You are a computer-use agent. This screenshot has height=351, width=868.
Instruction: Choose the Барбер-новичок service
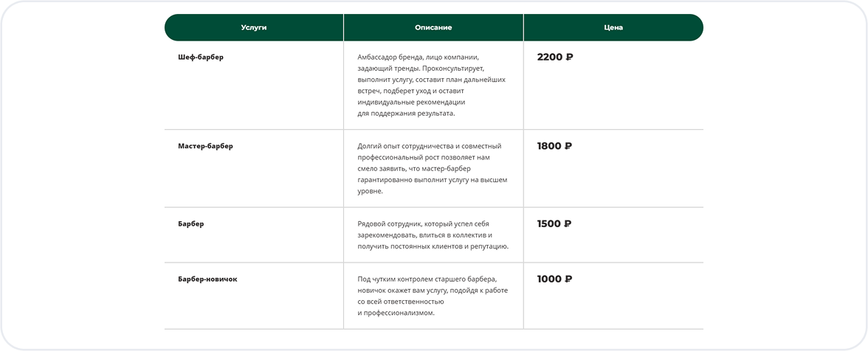click(207, 279)
